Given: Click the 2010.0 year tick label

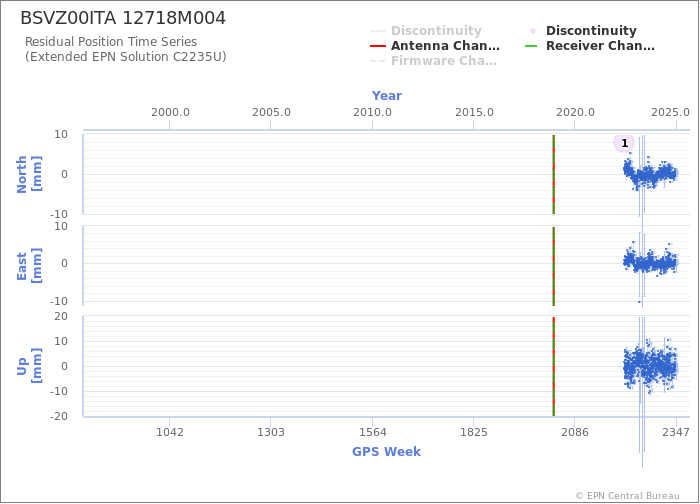Looking at the screenshot, I should [372, 112].
